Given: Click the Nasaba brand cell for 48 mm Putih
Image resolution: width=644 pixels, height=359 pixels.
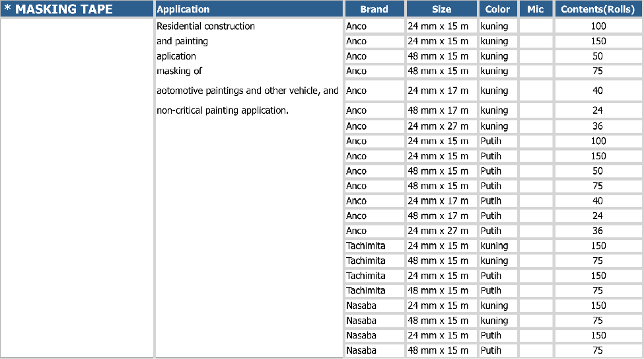Looking at the screenshot, I should pos(361,350).
